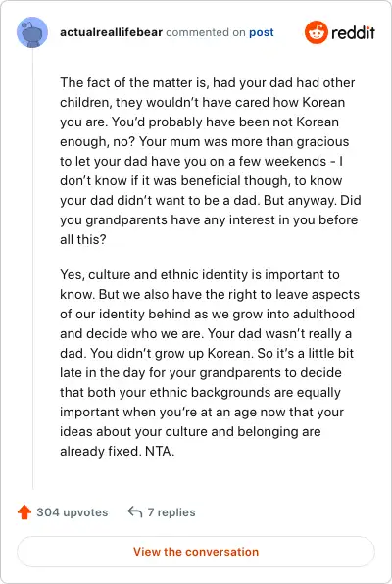Click the "commented on" gray text
This screenshot has height=584, width=392.
[206, 32]
